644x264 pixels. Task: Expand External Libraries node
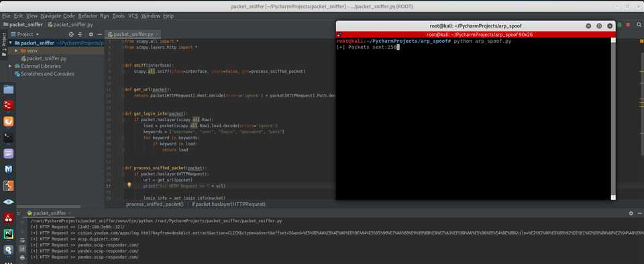(x=10, y=66)
